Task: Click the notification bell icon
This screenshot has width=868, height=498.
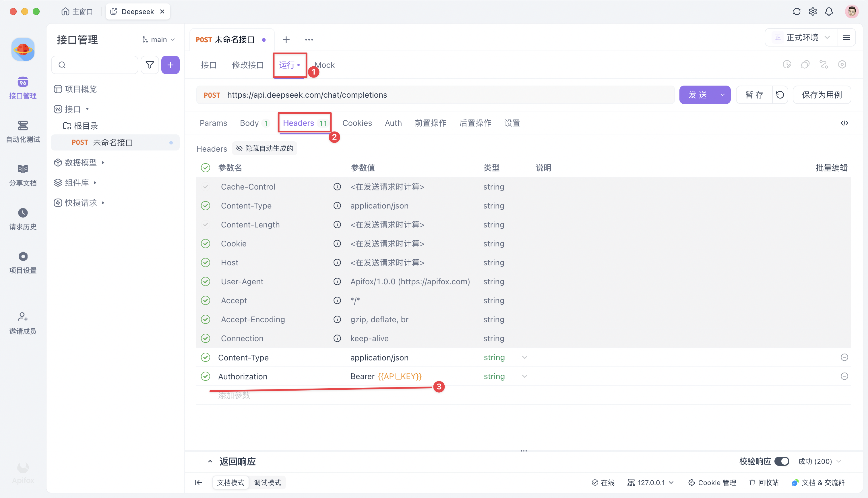Action: pos(829,11)
